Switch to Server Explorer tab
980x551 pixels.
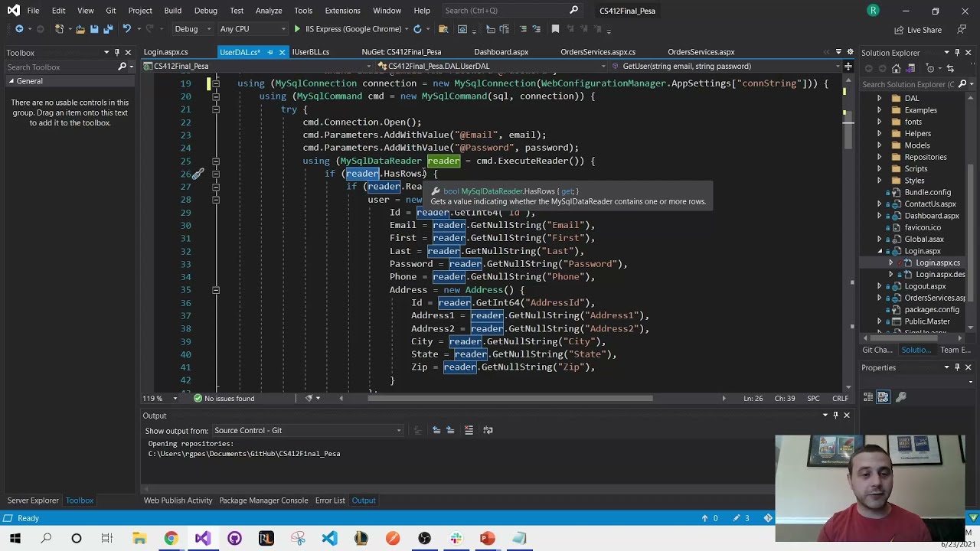pos(33,500)
